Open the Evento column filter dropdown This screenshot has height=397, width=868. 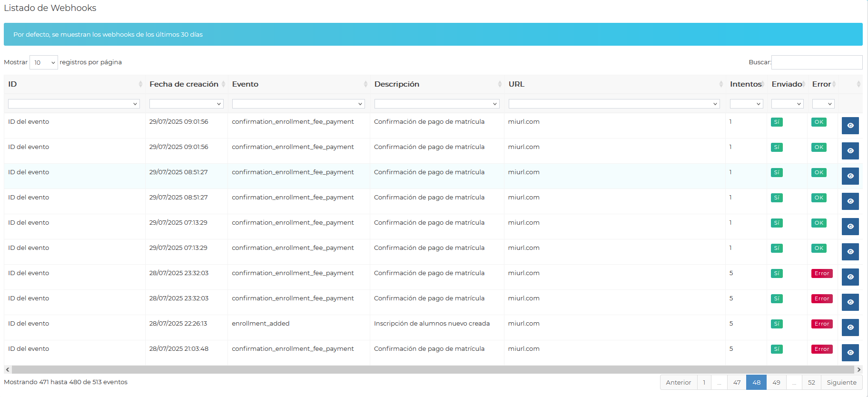coord(298,104)
